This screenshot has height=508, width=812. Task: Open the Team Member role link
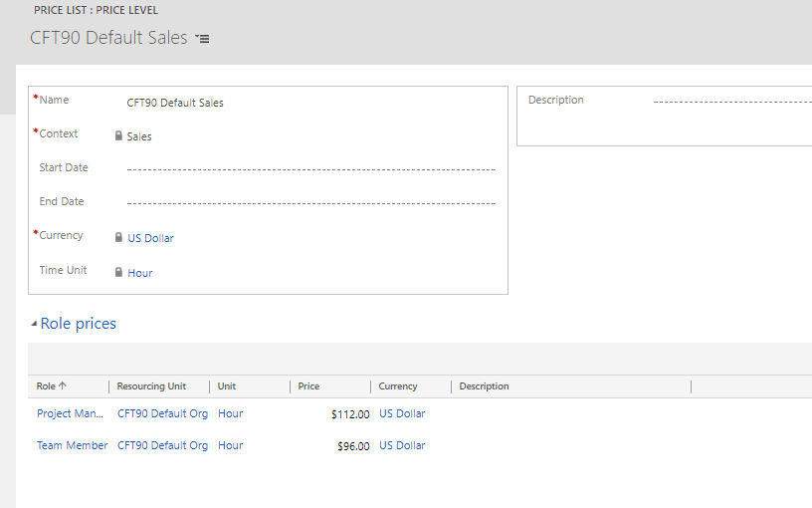pos(72,445)
